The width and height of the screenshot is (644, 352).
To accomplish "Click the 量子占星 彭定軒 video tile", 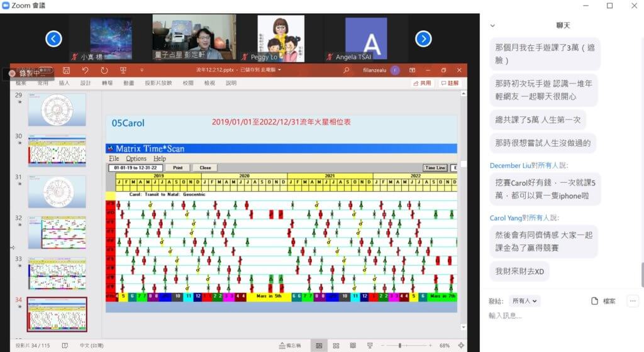I will (194, 37).
